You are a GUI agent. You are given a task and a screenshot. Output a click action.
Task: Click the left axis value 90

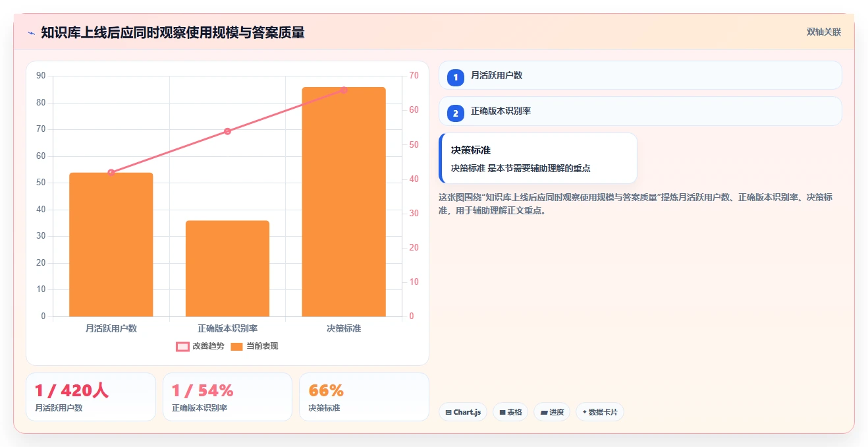41,76
